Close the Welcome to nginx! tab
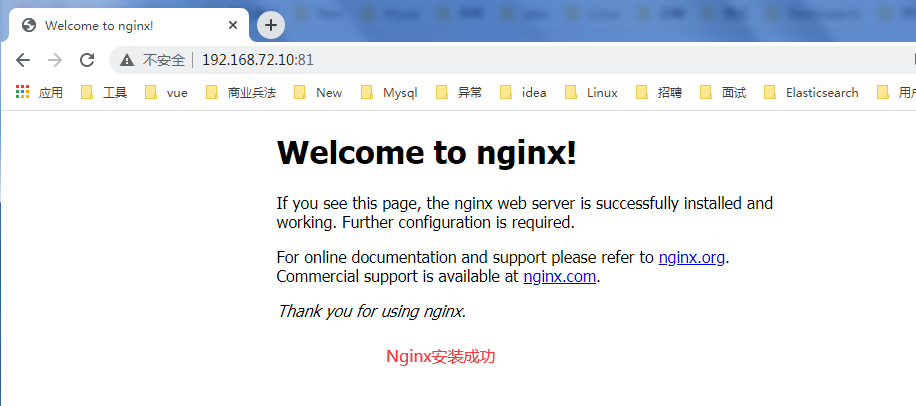916x406 pixels. point(233,25)
